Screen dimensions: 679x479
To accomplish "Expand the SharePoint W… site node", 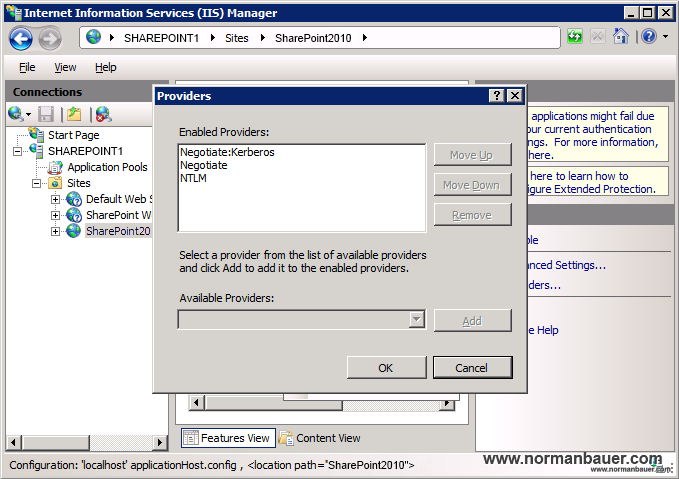I will tap(55, 215).
